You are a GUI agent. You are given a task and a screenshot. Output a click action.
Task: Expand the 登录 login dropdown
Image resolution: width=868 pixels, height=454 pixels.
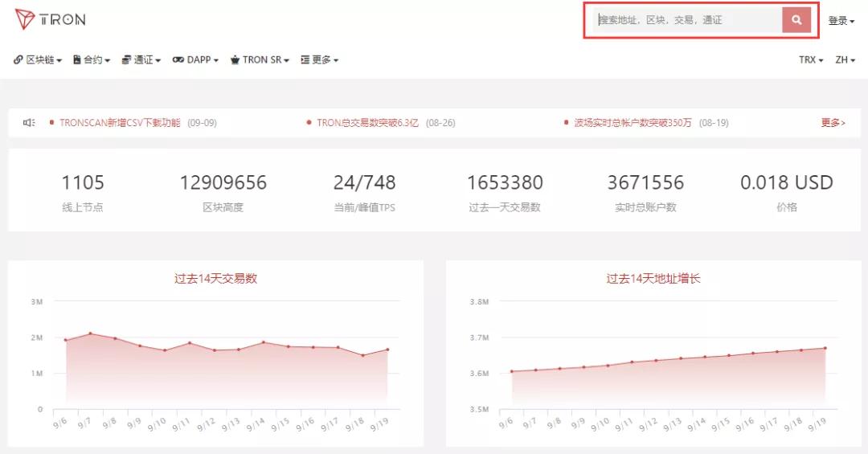(841, 21)
